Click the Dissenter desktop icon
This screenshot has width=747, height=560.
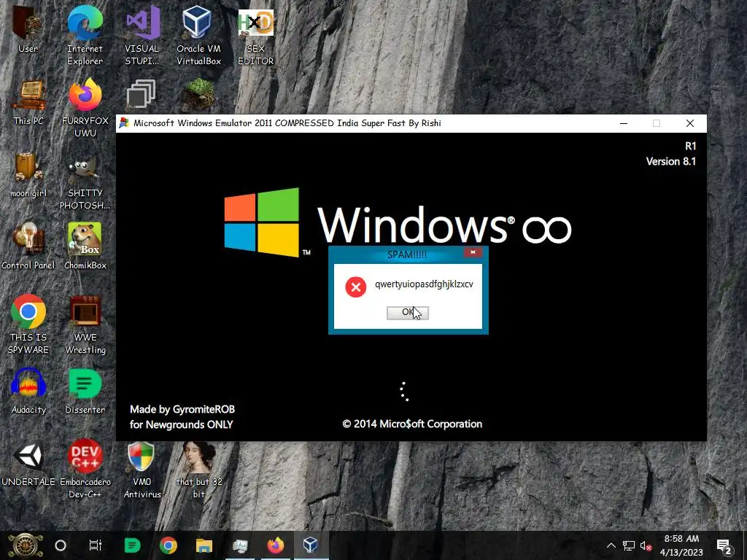pos(85,392)
